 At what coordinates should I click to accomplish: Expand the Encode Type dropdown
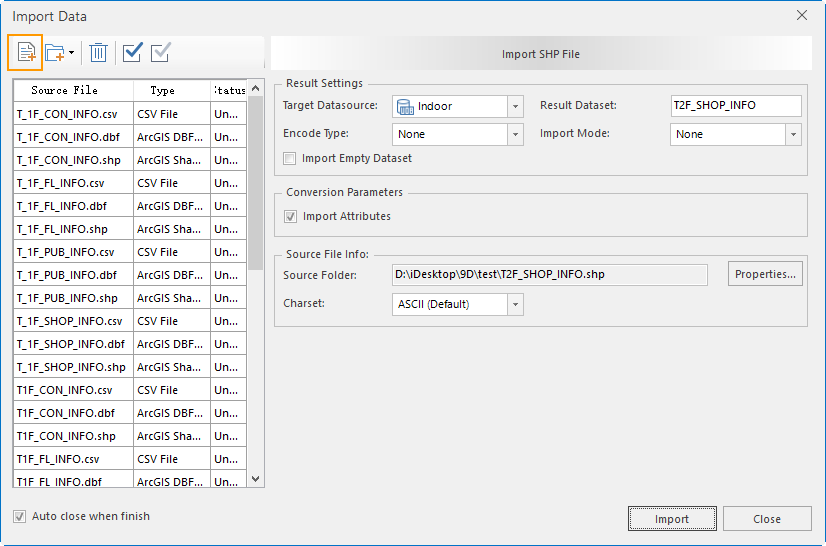tap(515, 134)
